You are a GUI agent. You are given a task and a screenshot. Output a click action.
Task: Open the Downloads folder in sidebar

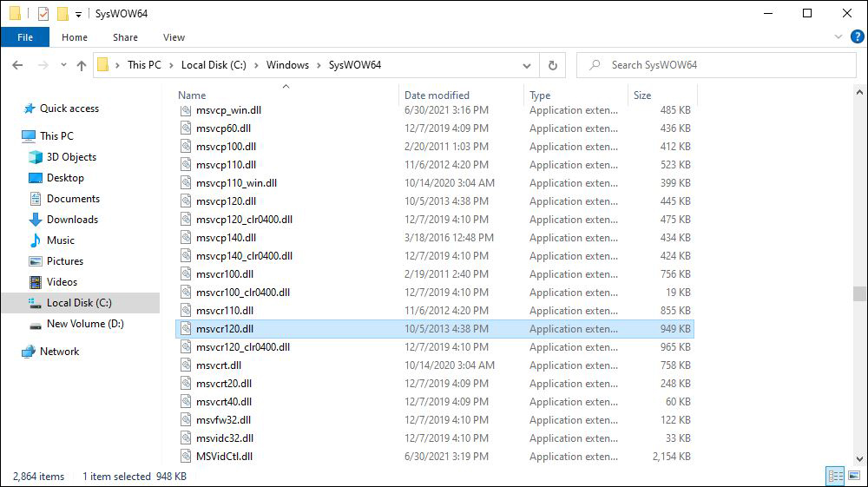[x=72, y=220]
